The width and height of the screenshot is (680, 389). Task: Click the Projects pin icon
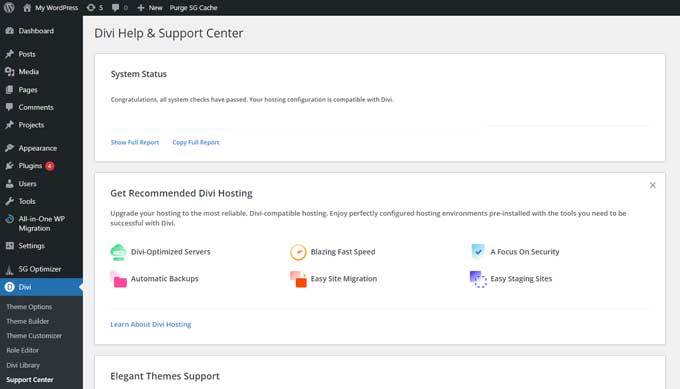click(x=10, y=125)
